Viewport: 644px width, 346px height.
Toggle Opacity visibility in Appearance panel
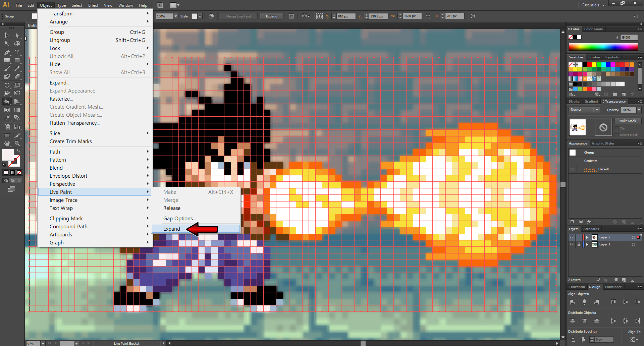[573, 169]
